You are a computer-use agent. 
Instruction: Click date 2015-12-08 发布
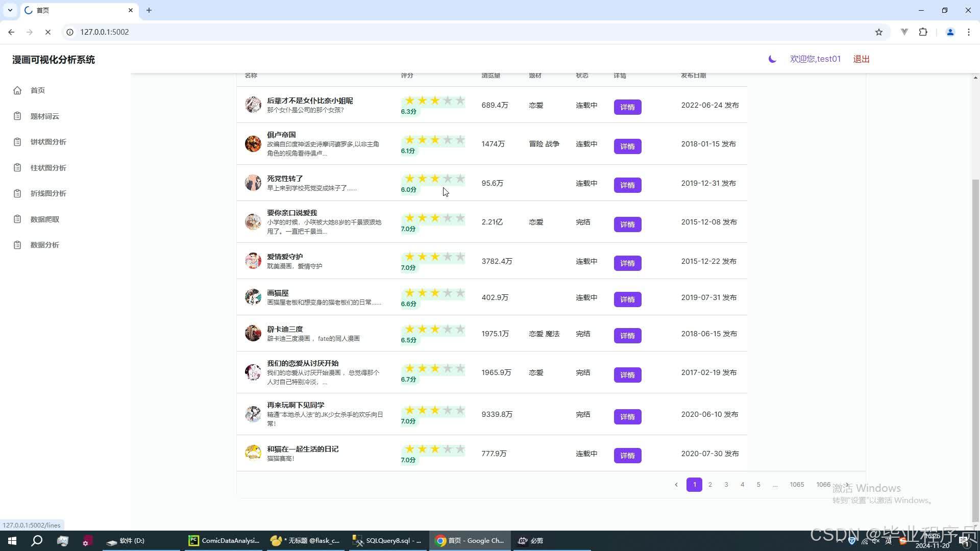tap(709, 222)
